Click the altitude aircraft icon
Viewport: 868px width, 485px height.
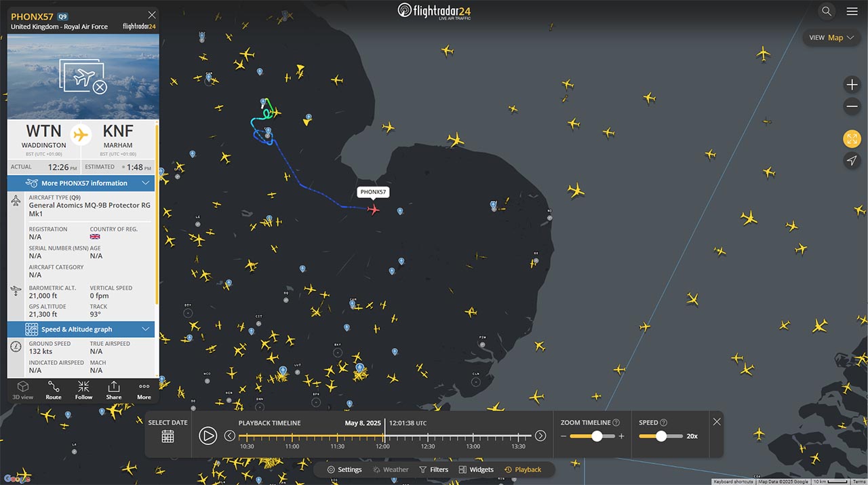click(16, 291)
